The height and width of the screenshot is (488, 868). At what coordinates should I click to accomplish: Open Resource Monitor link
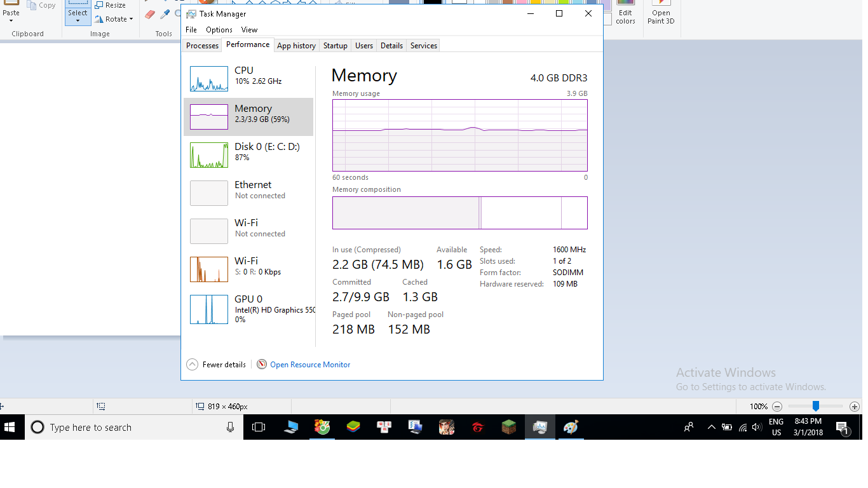310,365
